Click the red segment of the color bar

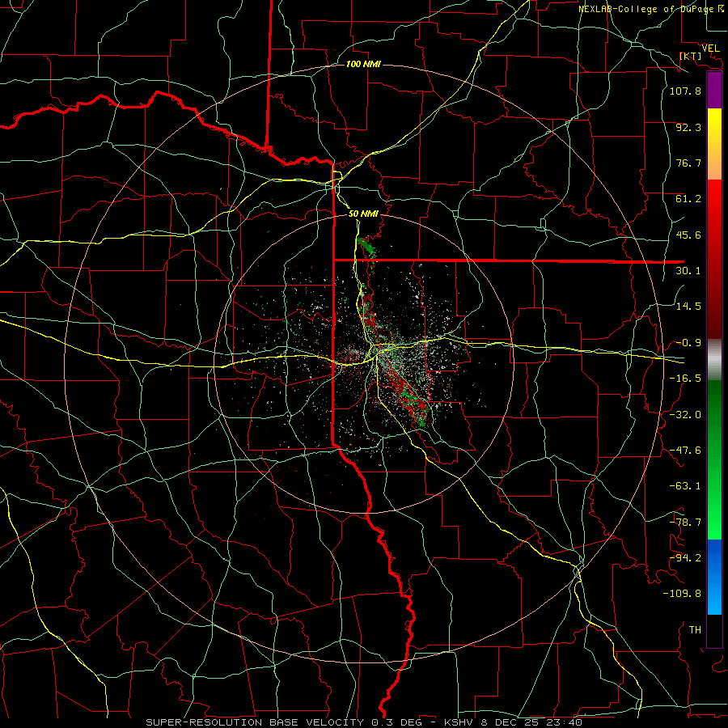coord(714,259)
